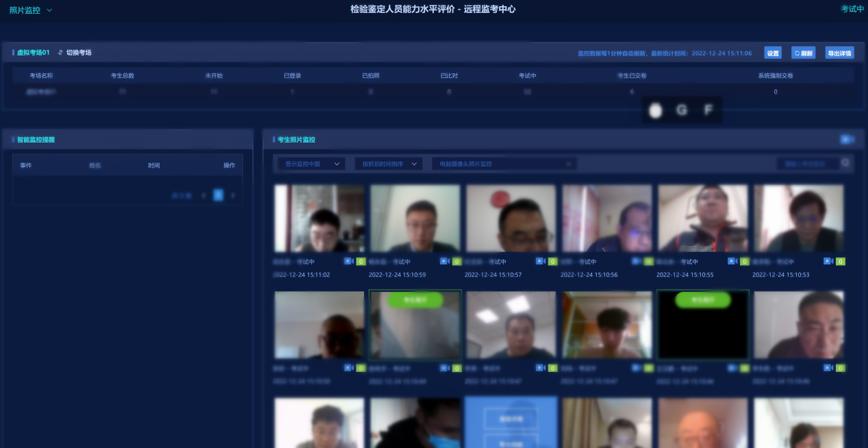Open the 电脑摄像头照片监控 dropdown
This screenshot has width=868, height=448.
click(x=504, y=164)
